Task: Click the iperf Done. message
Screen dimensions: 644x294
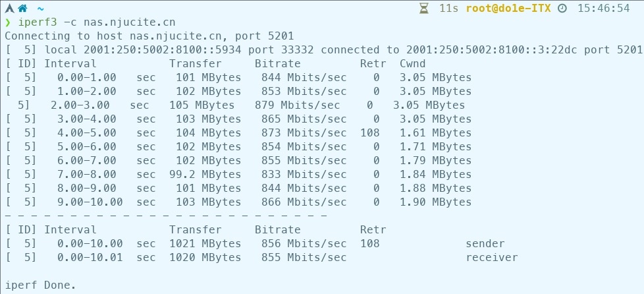Action: tap(40, 285)
